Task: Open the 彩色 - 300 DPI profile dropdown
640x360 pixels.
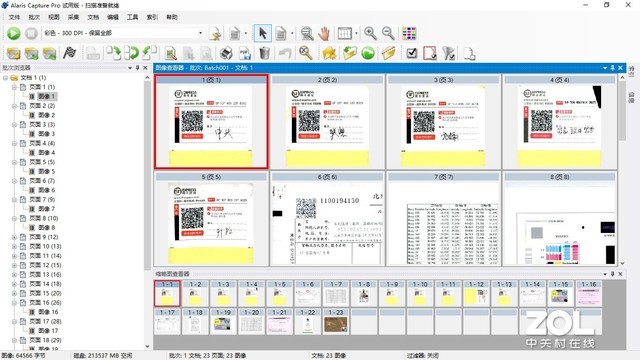Action: click(123, 33)
